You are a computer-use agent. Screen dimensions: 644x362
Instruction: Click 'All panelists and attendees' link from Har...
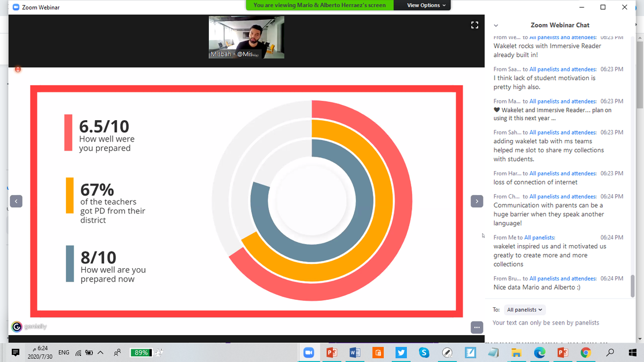(x=563, y=173)
